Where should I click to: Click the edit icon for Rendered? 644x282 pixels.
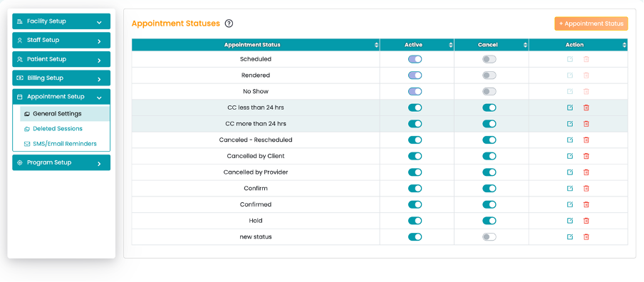(x=570, y=75)
